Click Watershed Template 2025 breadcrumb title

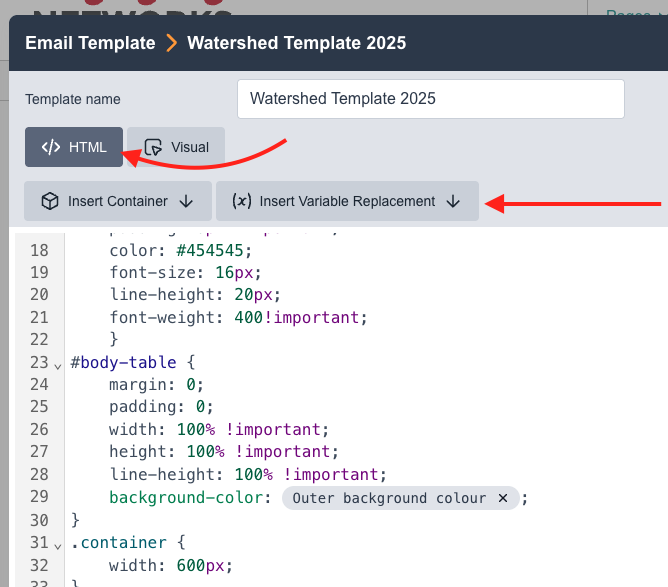[x=296, y=43]
